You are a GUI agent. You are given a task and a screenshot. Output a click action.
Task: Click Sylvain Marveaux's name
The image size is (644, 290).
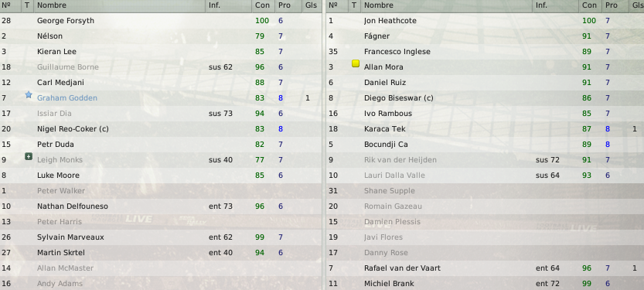pos(70,237)
